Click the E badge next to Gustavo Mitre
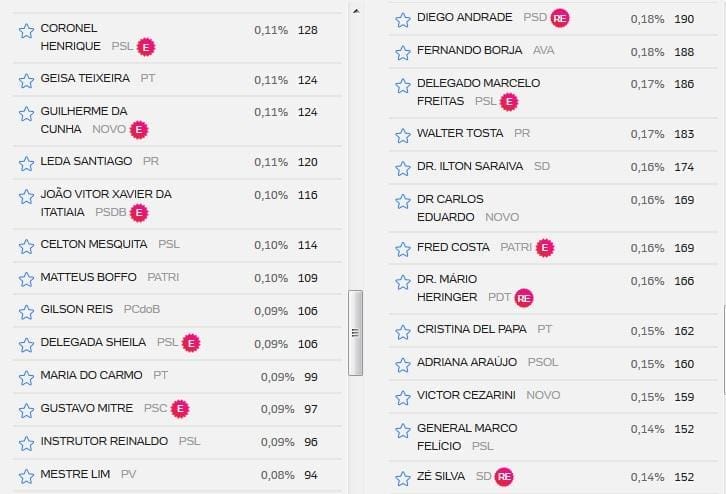Viewport: 726px width, 494px height. click(x=180, y=409)
